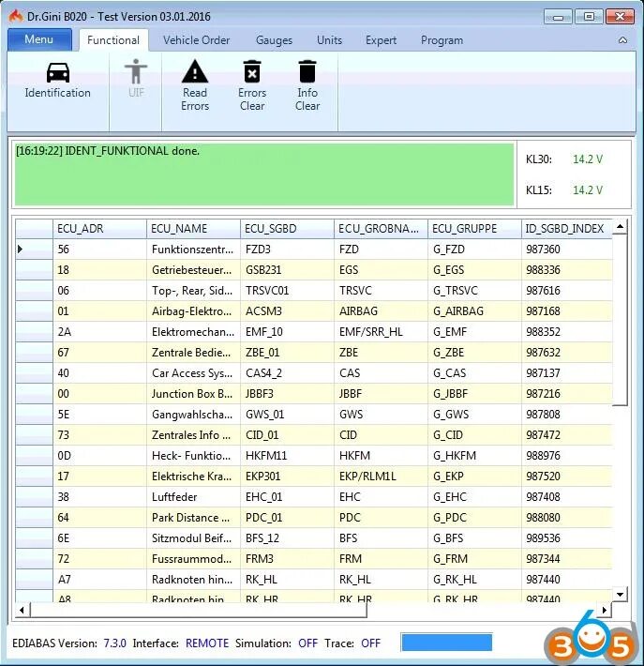Click the ECU_SGBD column header

coord(288,229)
